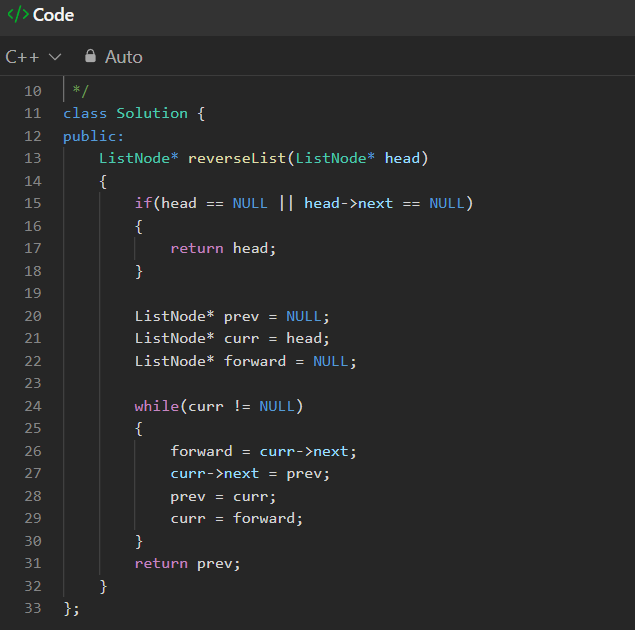Click line number 19 in the gutter
The image size is (635, 630).
tap(33, 293)
